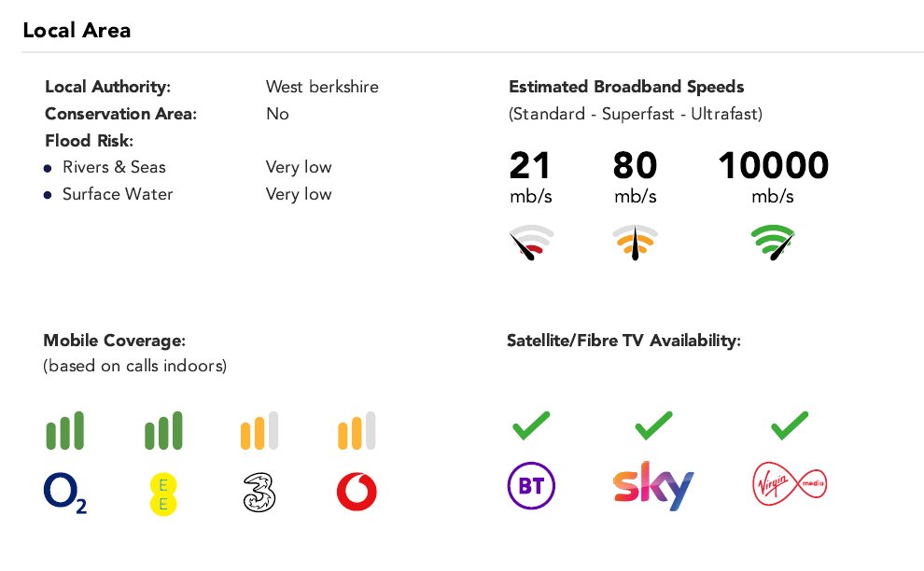924x571 pixels.
Task: Click the orange superfast speed gauge icon
Action: 635,243
